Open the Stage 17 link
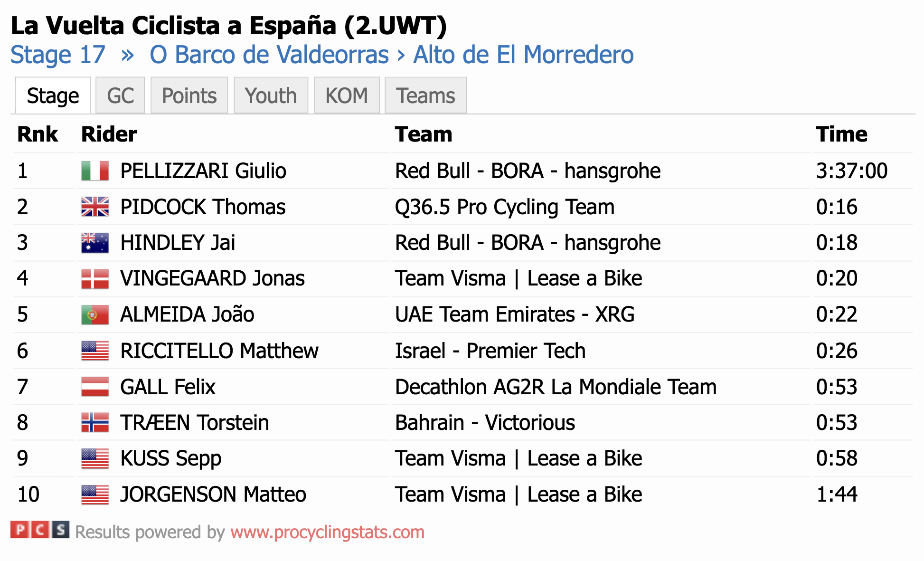 point(58,55)
